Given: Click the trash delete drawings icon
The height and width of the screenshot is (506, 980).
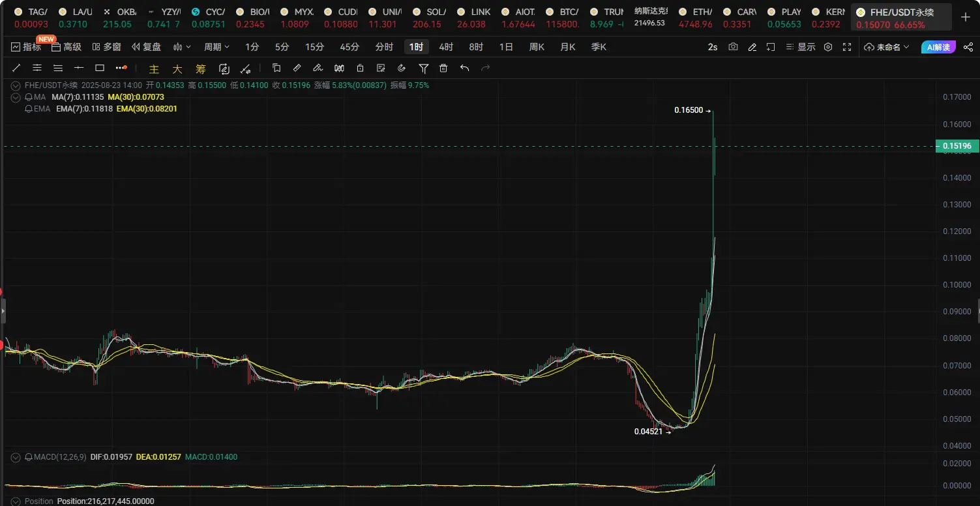Looking at the screenshot, I should click(443, 68).
